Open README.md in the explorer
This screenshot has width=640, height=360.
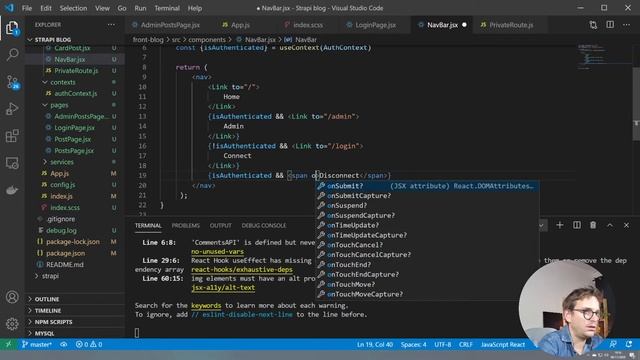click(x=64, y=264)
